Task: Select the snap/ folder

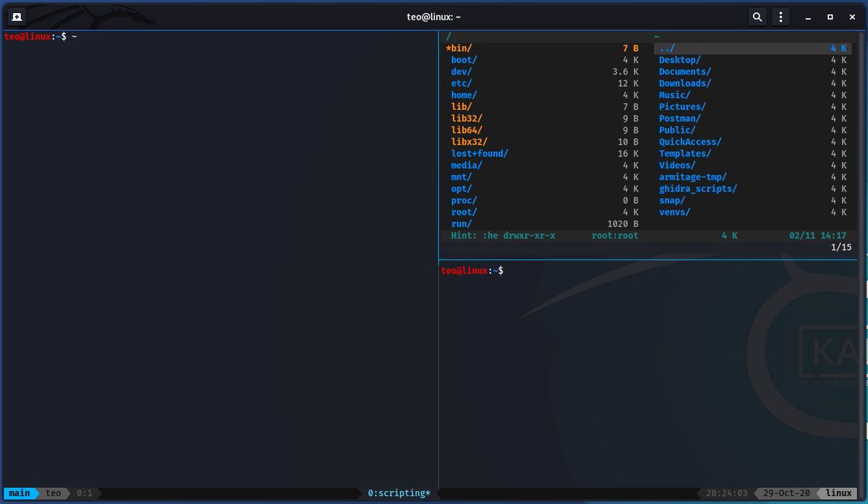Action: pyautogui.click(x=753, y=200)
